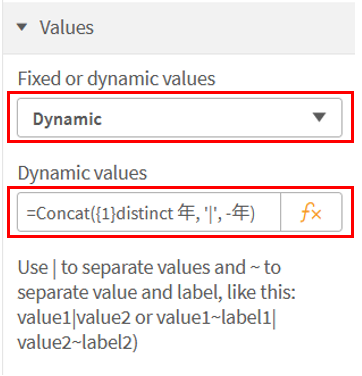Image resolution: width=362 pixels, height=376 pixels.
Task: Click the dropdown arrow beside Dynamic
Action: pyautogui.click(x=319, y=117)
